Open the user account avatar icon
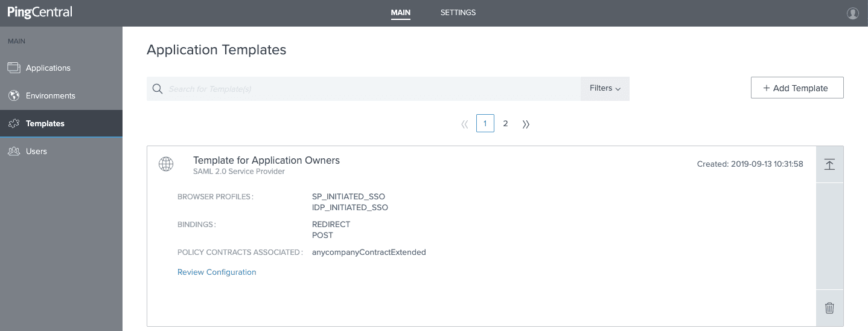The width and height of the screenshot is (868, 331). pyautogui.click(x=852, y=13)
